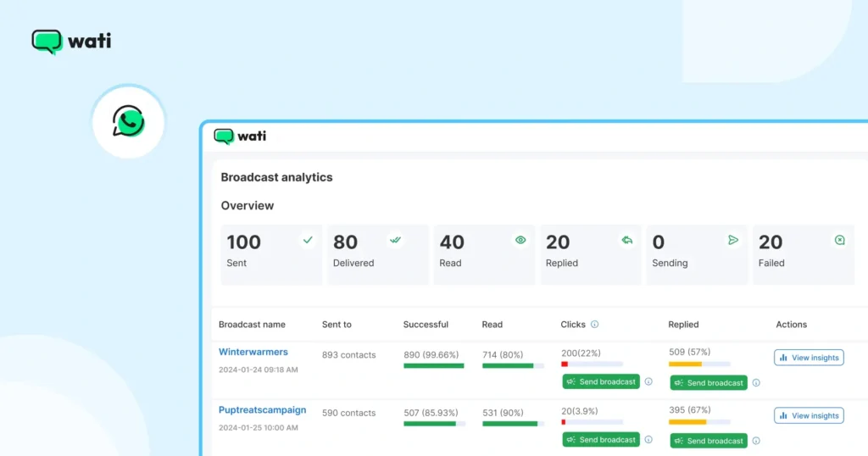868x456 pixels.
Task: Open the Puptreatscampaign broadcast link
Action: (x=263, y=410)
